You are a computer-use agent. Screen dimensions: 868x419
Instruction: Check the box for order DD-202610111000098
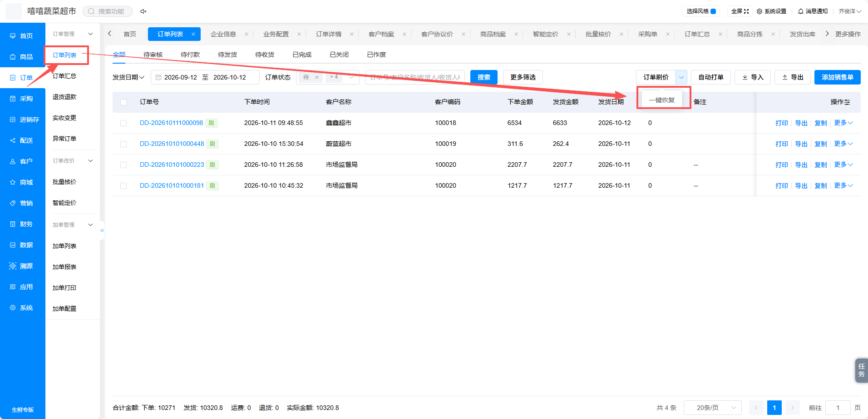tap(123, 123)
